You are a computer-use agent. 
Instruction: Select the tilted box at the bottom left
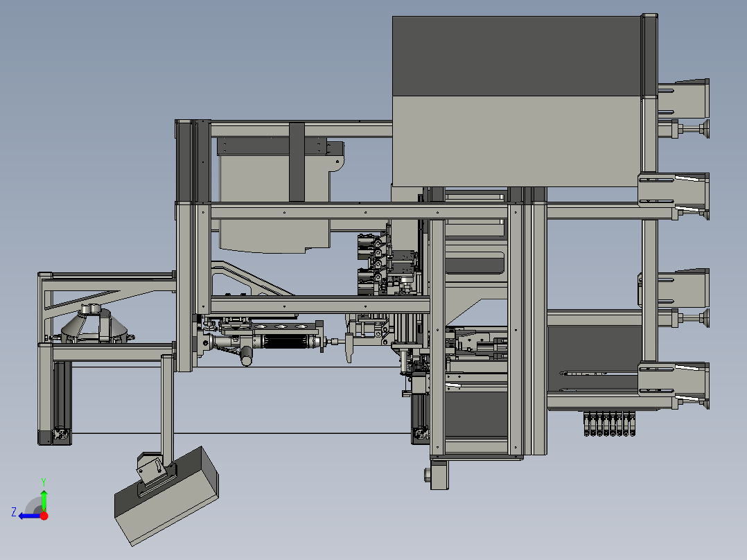click(166, 497)
